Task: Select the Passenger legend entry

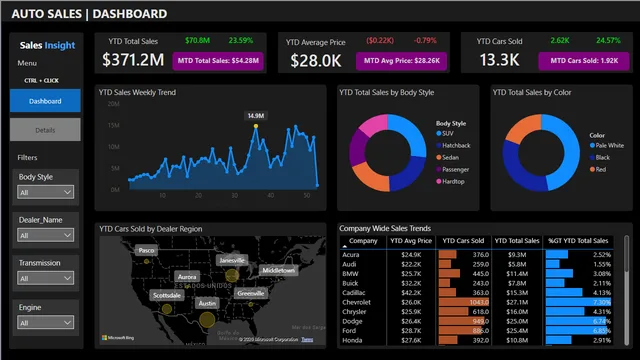Action: (452, 169)
